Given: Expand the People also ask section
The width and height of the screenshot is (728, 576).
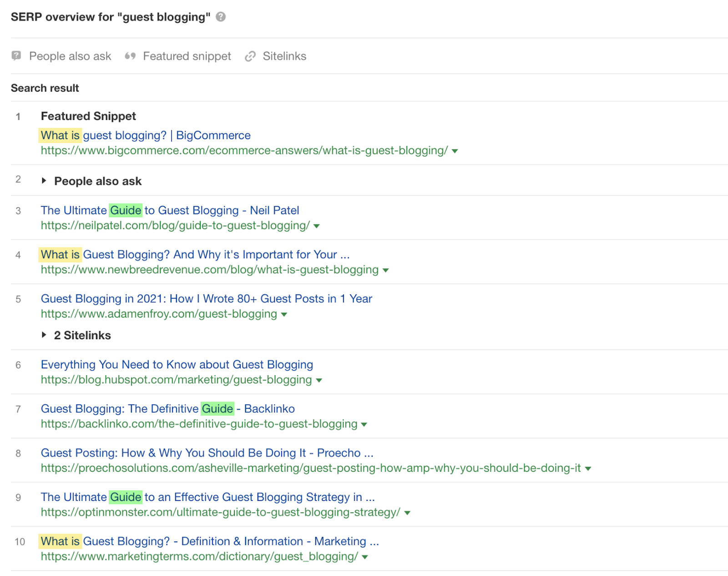Looking at the screenshot, I should (x=44, y=180).
